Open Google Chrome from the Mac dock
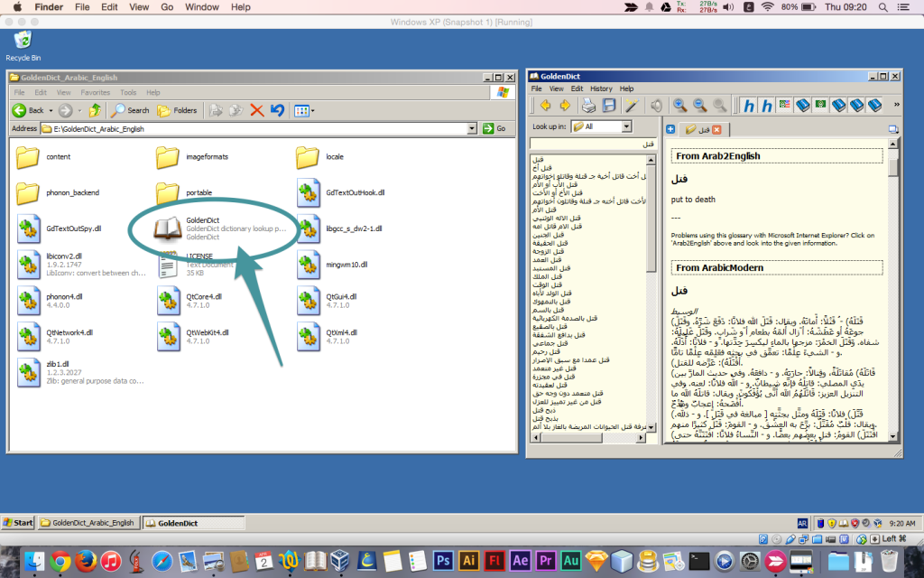This screenshot has width=924, height=578. tap(60, 561)
